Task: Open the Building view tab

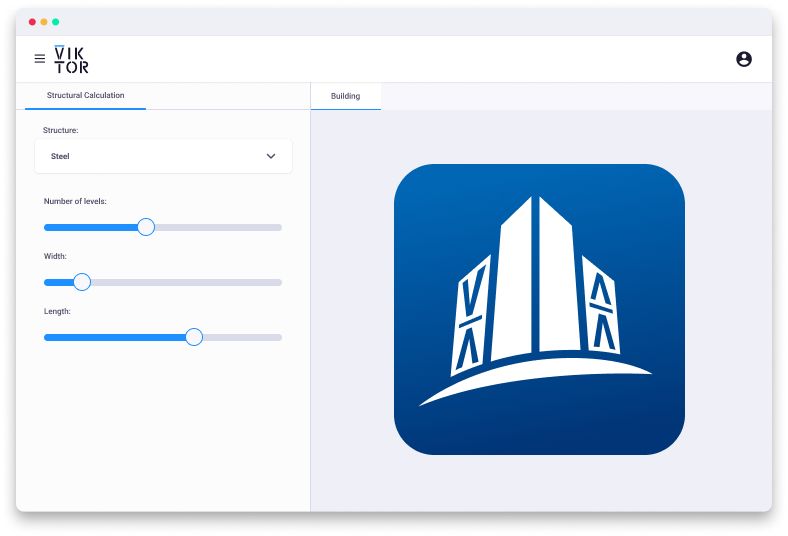Action: pyautogui.click(x=345, y=96)
